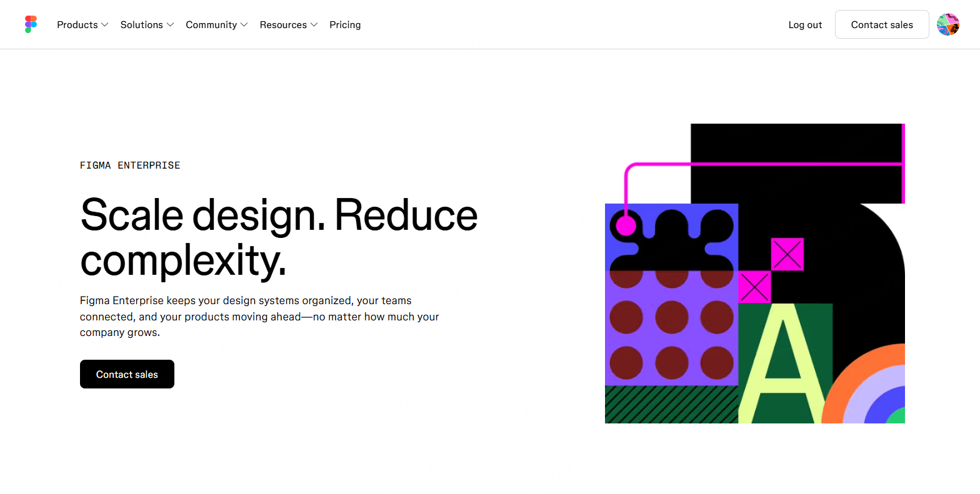Click the 'Scale design. Reduce complexity.' headline

[x=279, y=237]
